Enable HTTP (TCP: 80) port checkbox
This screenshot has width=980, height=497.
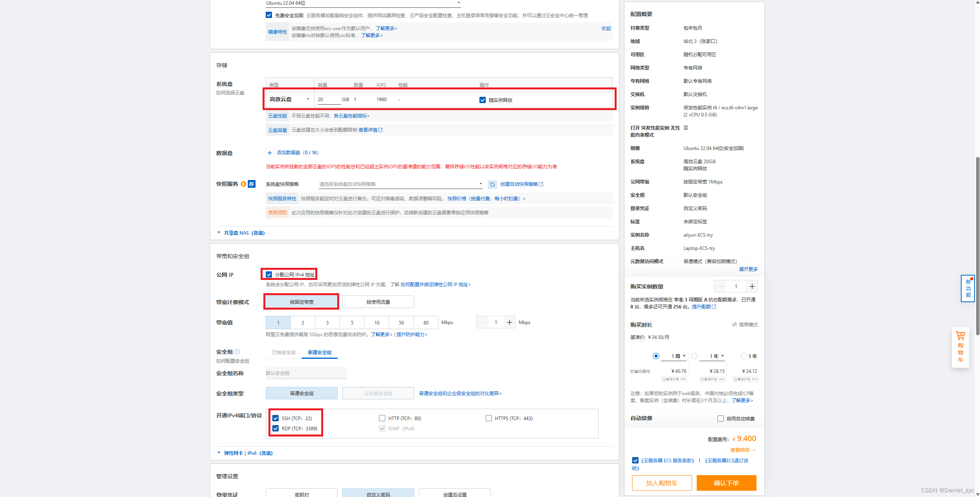coord(382,418)
